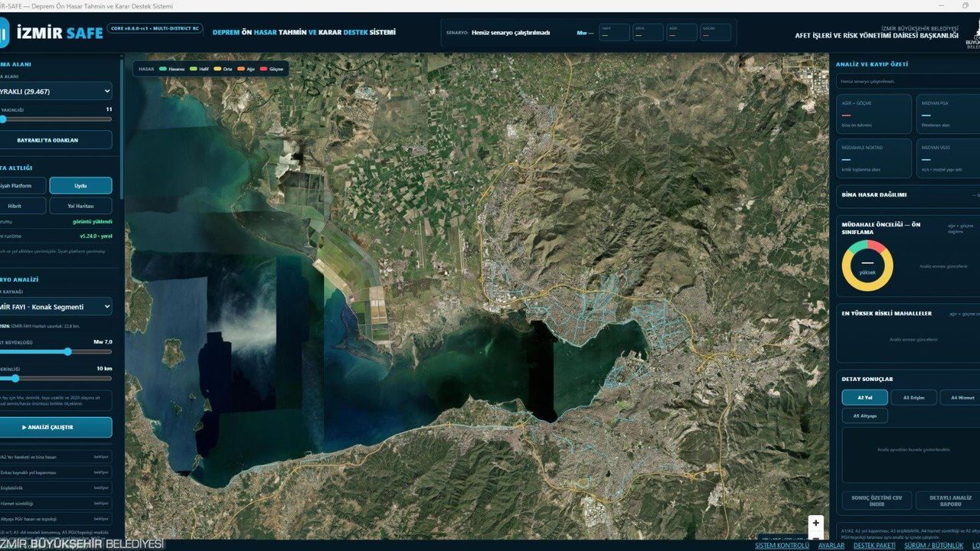Click the 'görüntü yüklendi' status text
This screenshot has width=980, height=551.
tap(92, 222)
